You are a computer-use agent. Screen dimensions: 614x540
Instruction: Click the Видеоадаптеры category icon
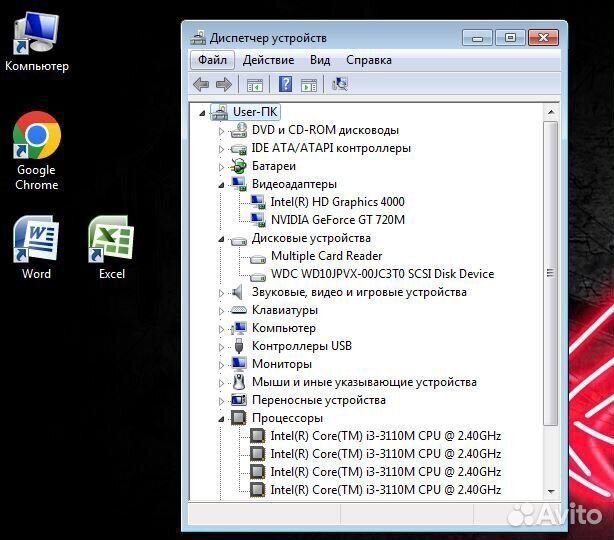[238, 184]
